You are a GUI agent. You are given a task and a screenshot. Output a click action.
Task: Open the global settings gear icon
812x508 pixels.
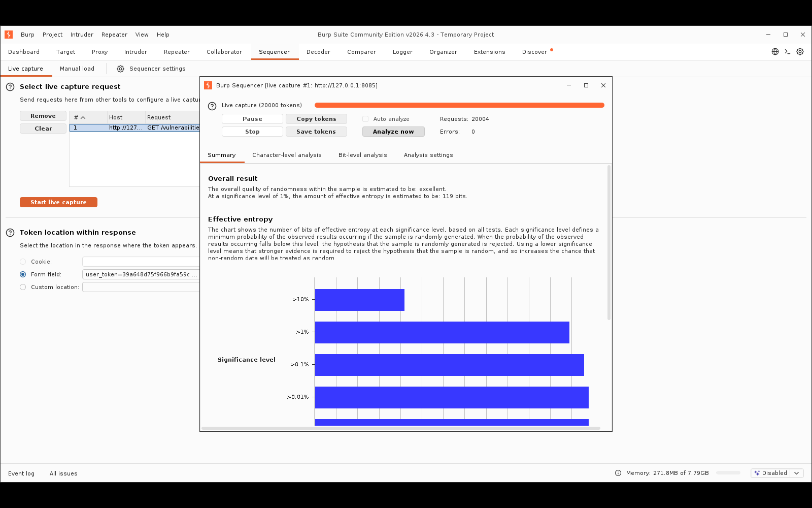tap(800, 52)
